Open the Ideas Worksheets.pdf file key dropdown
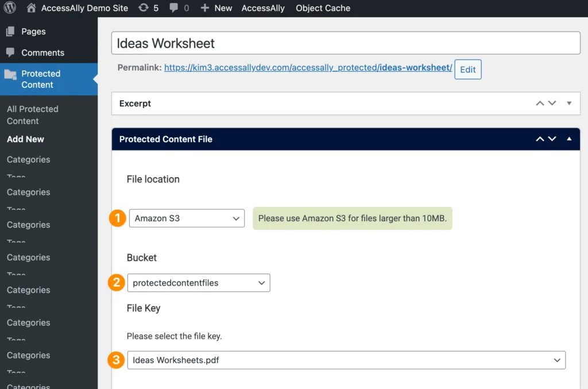Image resolution: width=588 pixels, height=389 pixels. click(346, 360)
